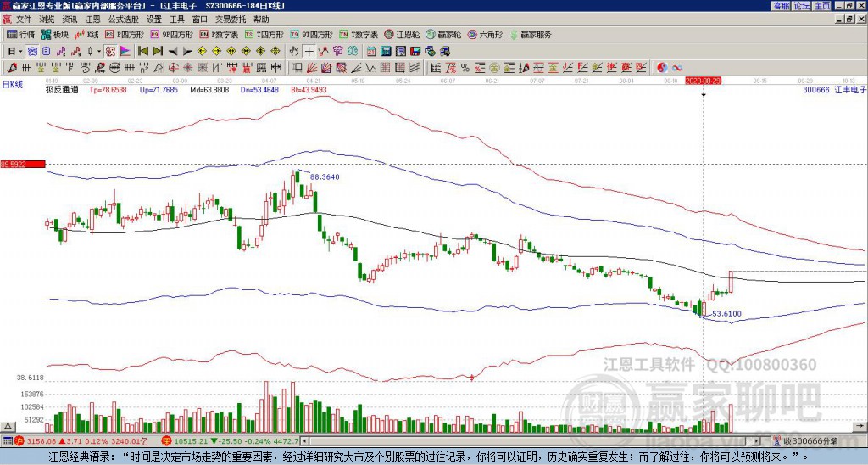868x465 pixels.
Task: Click the 88.3640 high price label
Action: [325, 176]
